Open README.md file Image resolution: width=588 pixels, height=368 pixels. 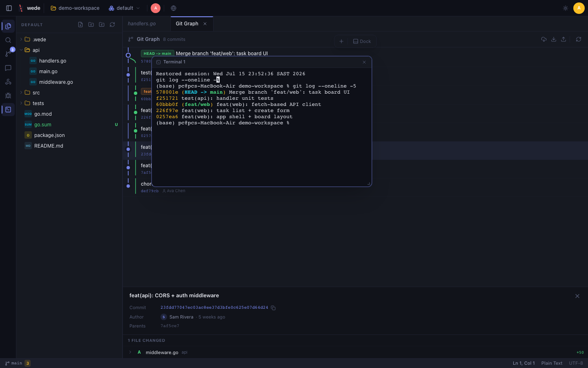pos(69,146)
